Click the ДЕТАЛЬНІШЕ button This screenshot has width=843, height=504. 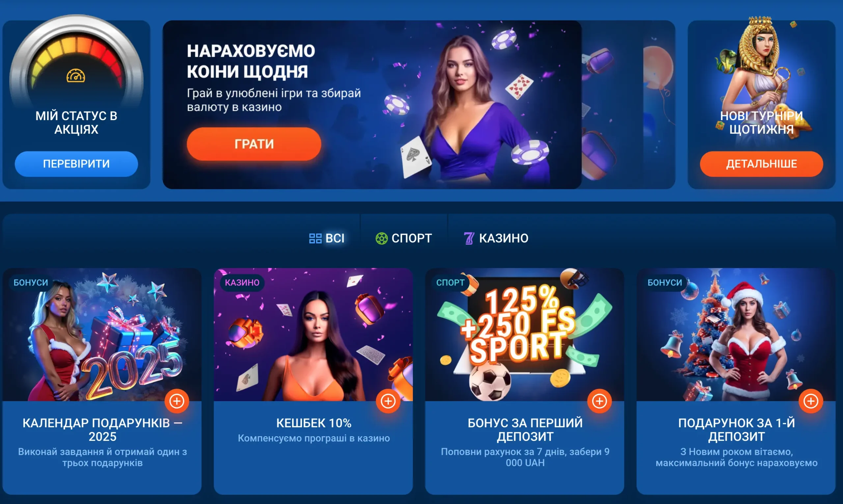point(761,164)
